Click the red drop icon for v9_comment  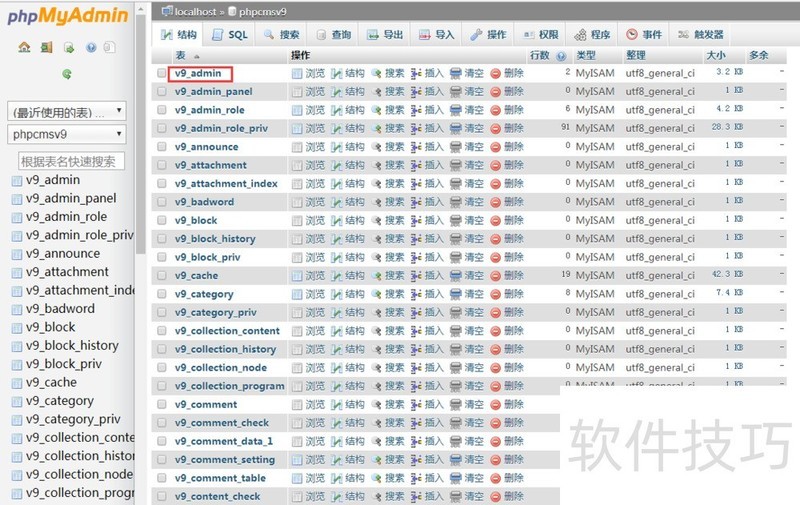pyautogui.click(x=495, y=405)
